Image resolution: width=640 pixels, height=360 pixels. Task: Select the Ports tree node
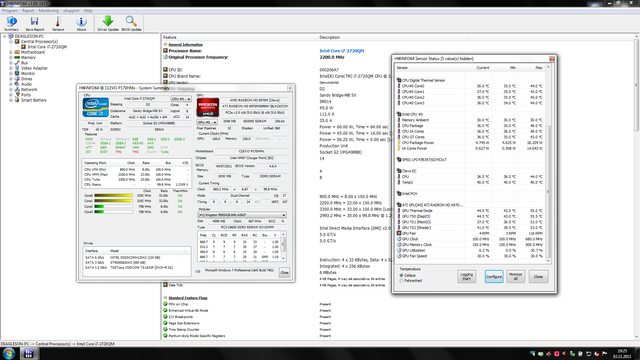(26, 95)
